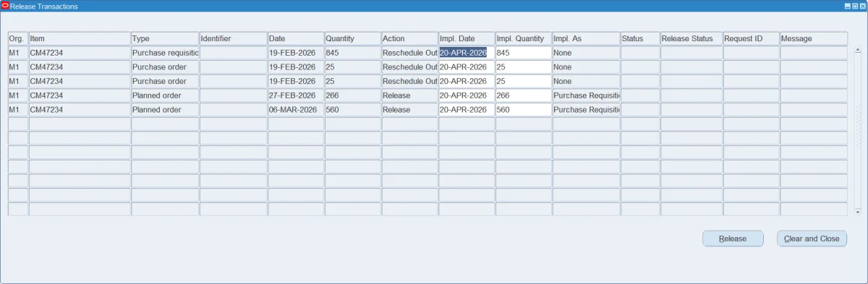Click Planned order in the 27-FEB-2026 row

pyautogui.click(x=165, y=95)
